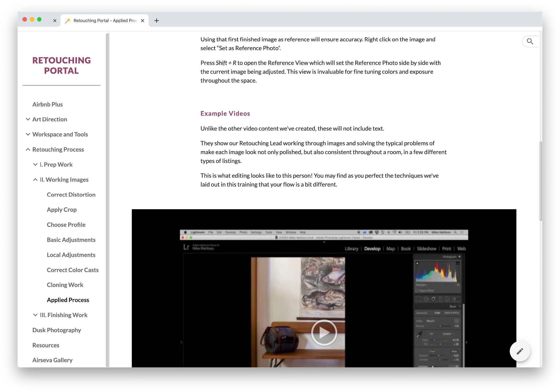Open Workspace and Tools page
This screenshot has width=560, height=392.
tap(60, 134)
